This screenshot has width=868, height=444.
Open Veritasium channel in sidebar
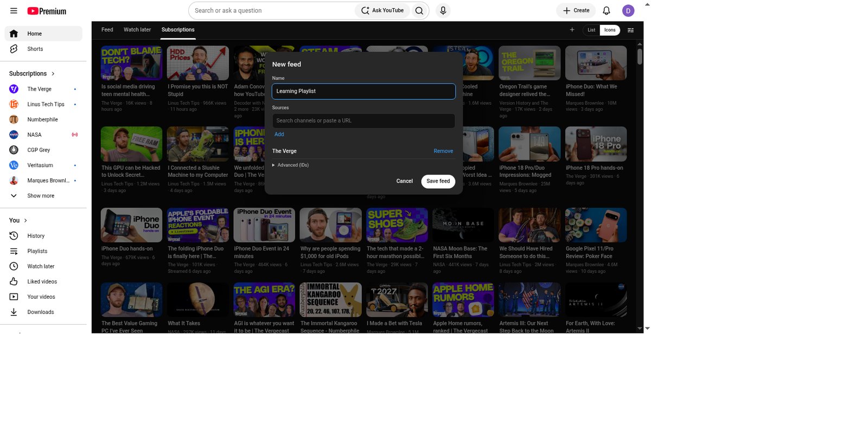point(43,165)
